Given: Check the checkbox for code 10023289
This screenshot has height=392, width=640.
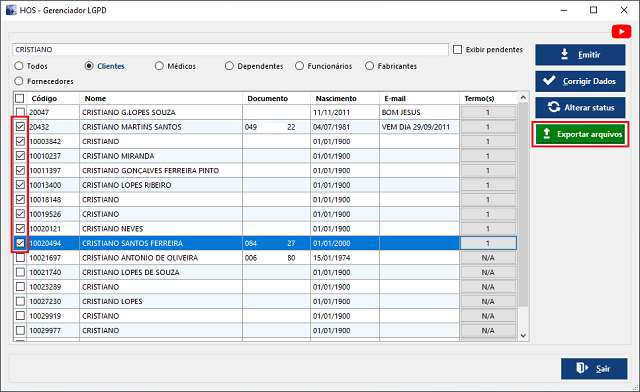Looking at the screenshot, I should (20, 287).
